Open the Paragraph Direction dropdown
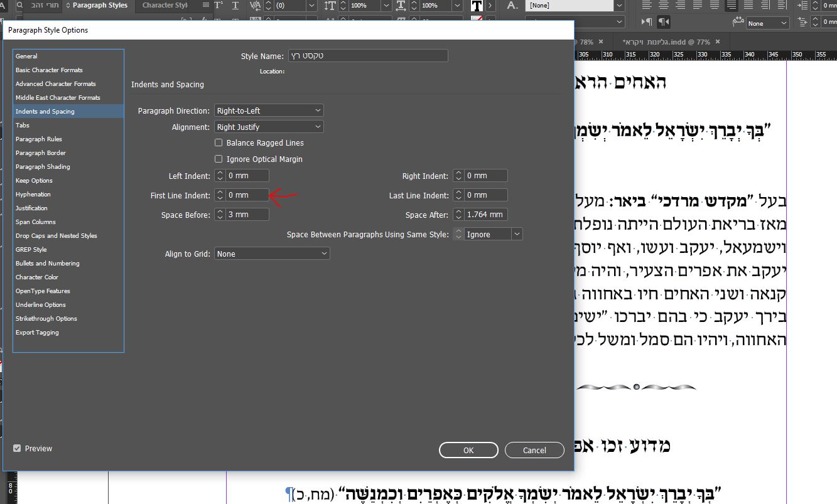The height and width of the screenshot is (504, 837). (x=269, y=110)
